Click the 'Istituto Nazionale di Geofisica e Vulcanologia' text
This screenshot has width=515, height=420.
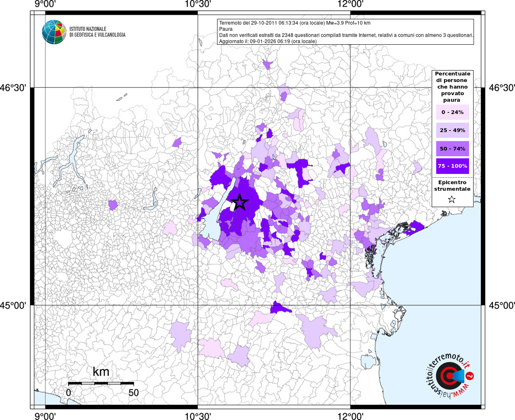click(97, 32)
